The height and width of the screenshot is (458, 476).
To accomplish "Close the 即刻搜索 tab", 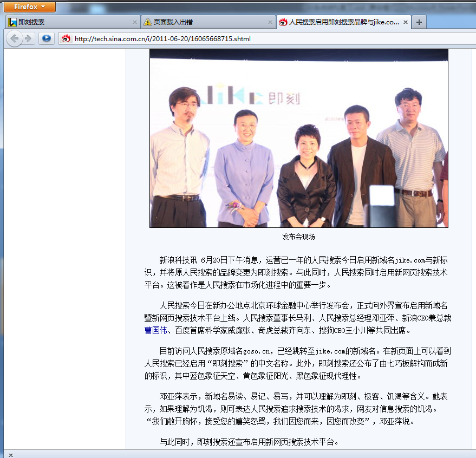I will tap(135, 22).
